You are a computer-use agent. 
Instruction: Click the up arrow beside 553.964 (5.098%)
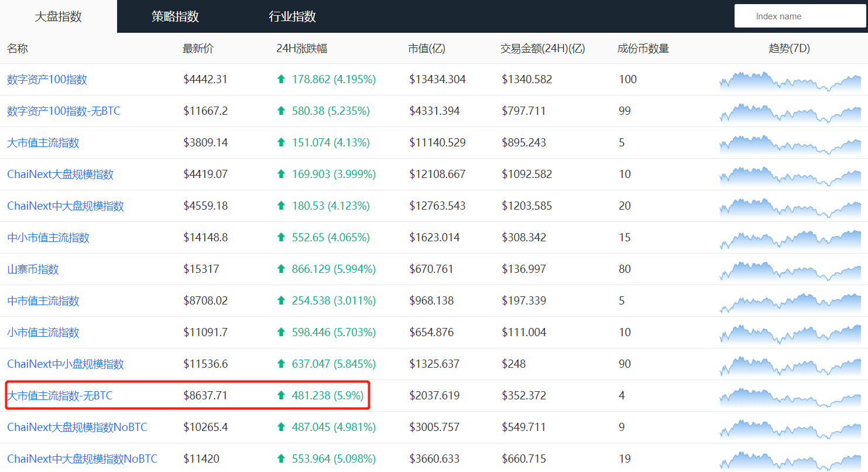[x=282, y=459]
